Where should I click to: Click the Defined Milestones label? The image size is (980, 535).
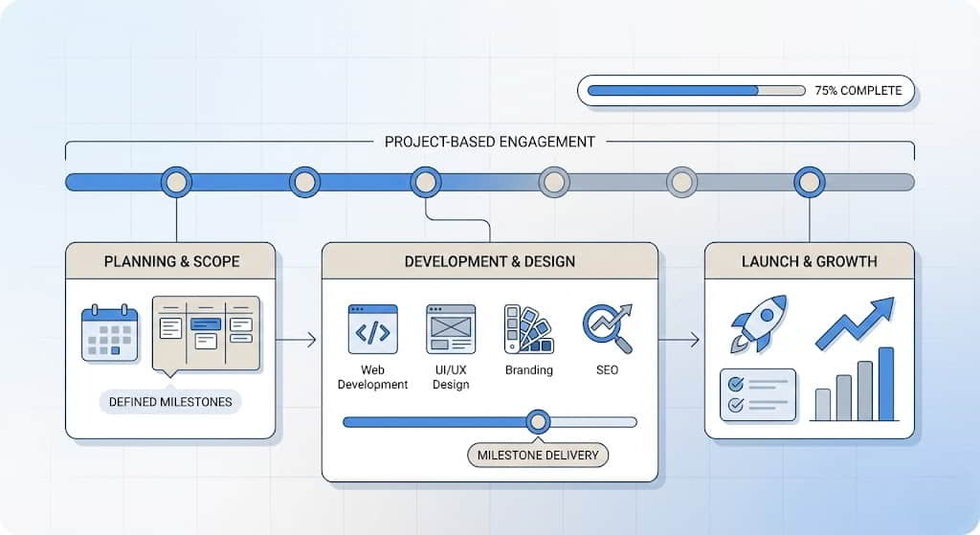click(x=170, y=402)
